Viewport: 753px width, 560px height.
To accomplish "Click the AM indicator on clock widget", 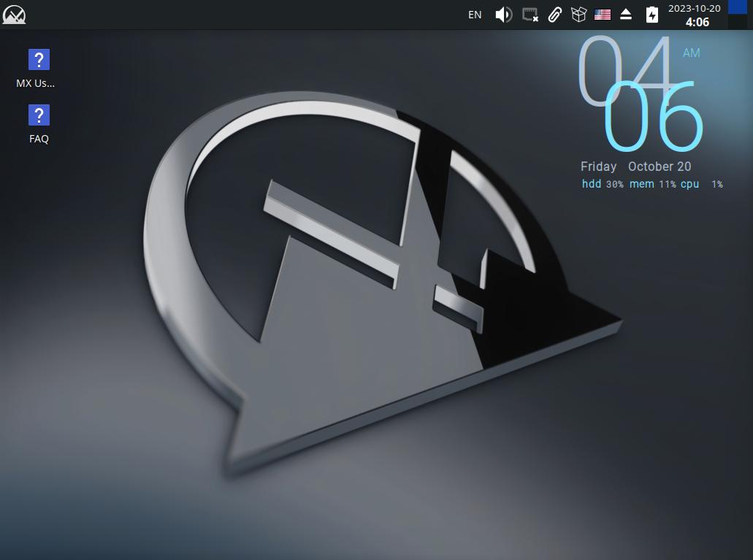I will point(691,53).
